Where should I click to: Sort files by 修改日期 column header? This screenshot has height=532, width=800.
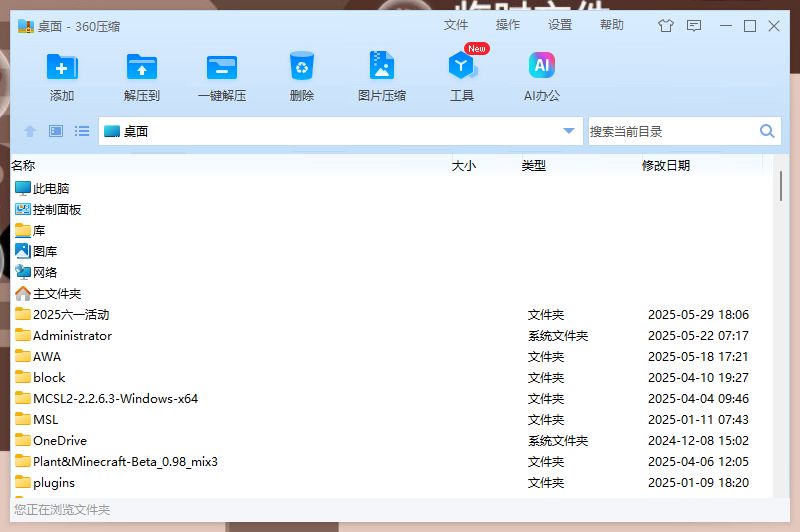pyautogui.click(x=666, y=165)
